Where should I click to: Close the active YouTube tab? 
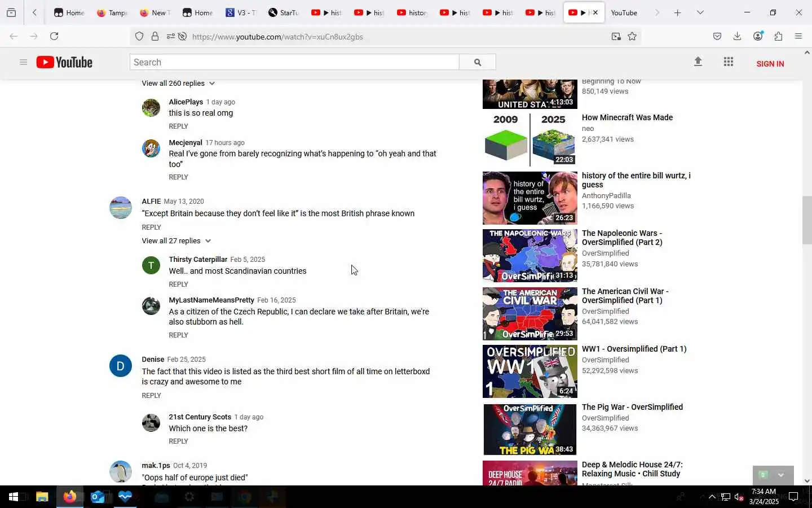tap(595, 13)
